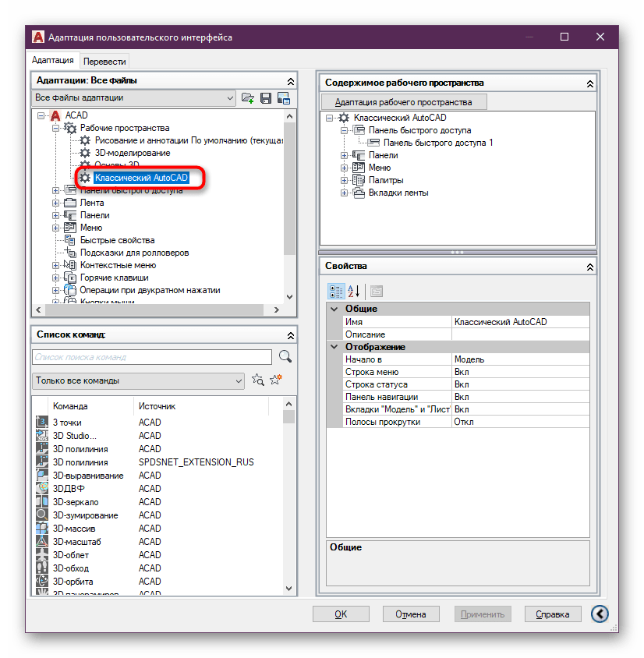
Task: Collapse the Список команд panel
Action: [x=290, y=335]
